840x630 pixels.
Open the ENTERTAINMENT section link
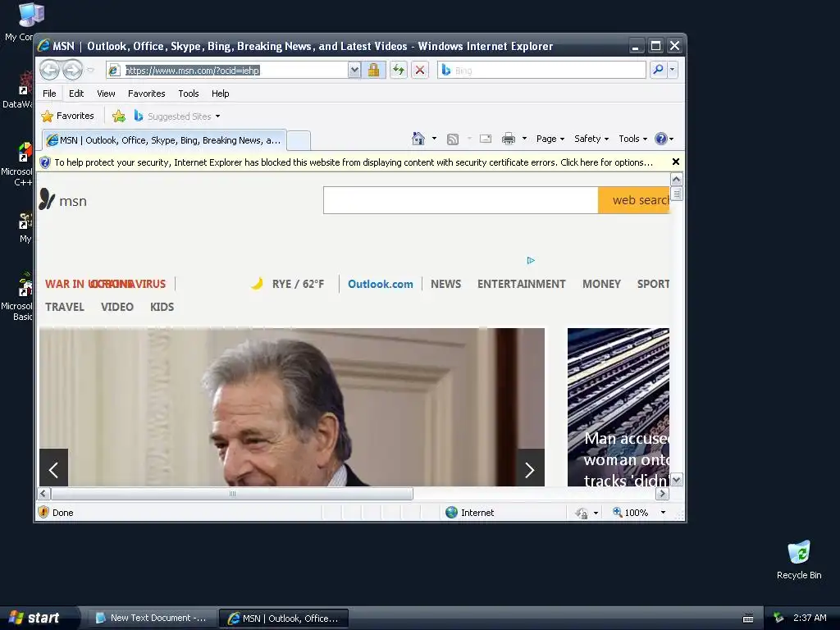click(521, 284)
